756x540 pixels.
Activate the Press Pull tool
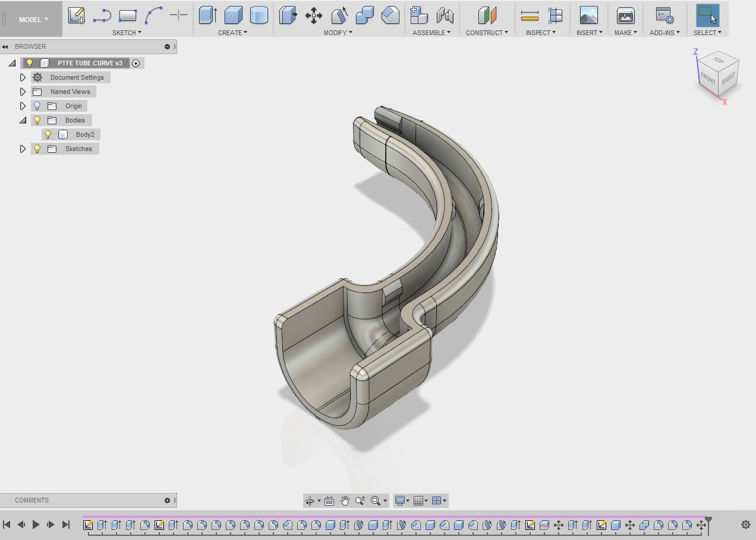tap(288, 15)
